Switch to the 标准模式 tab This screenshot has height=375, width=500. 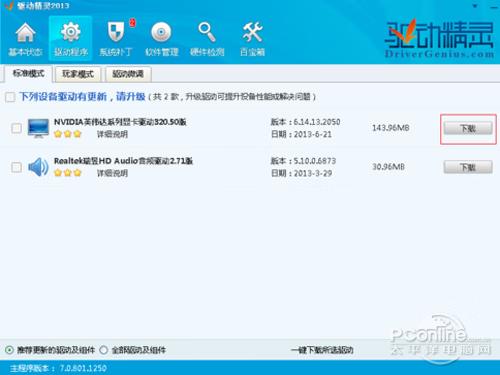28,74
